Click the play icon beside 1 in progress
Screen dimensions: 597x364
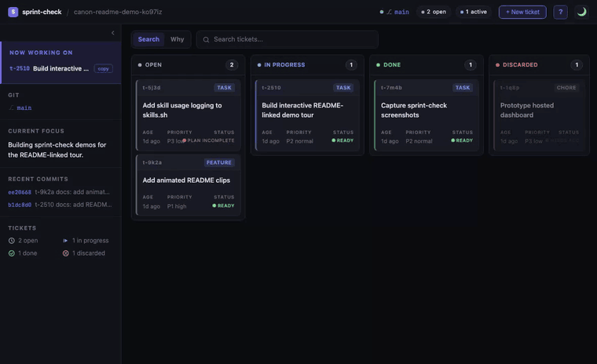tap(65, 241)
